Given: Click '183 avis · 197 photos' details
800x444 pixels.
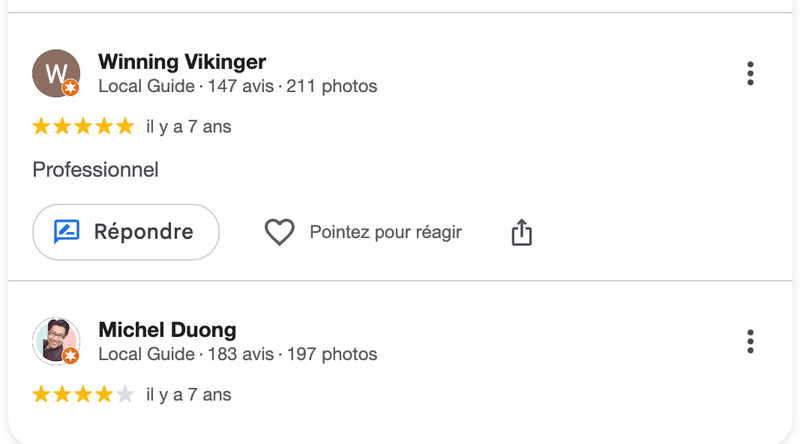Looking at the screenshot, I should click(293, 354).
